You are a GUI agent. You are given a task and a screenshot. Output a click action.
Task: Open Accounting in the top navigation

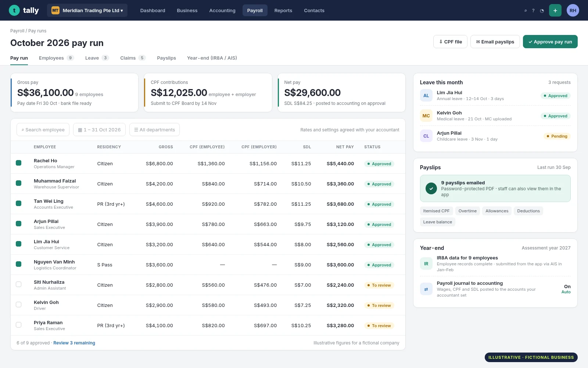pos(222,10)
